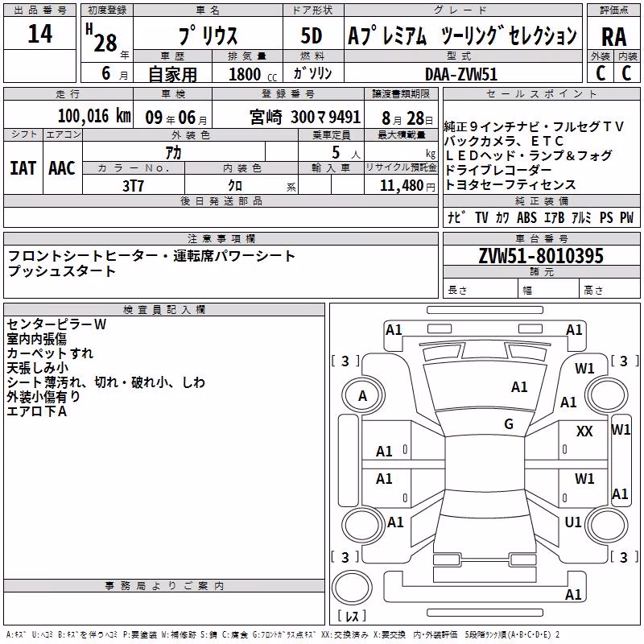
Task: Click inspector note センターピラーW
Action: 56,324
